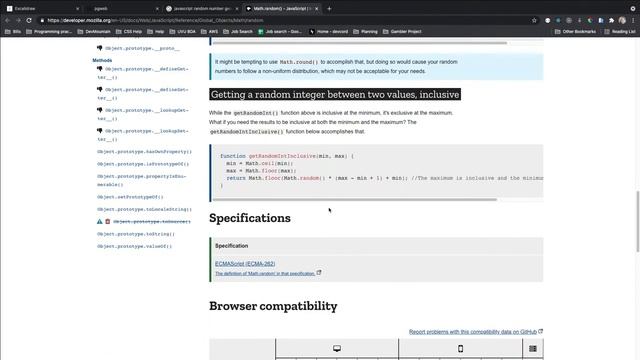
Task: Click the Methods sidebar section label
Action: (x=102, y=60)
